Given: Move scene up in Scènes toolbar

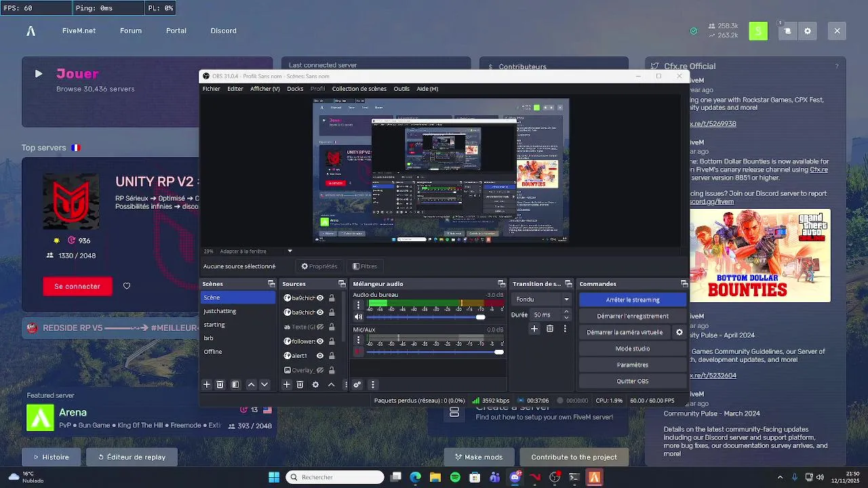Looking at the screenshot, I should click(x=251, y=384).
